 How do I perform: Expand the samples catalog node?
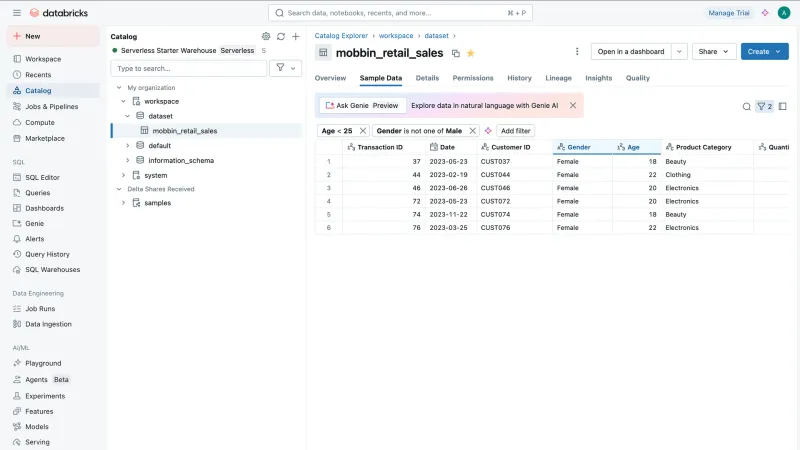[x=123, y=203]
